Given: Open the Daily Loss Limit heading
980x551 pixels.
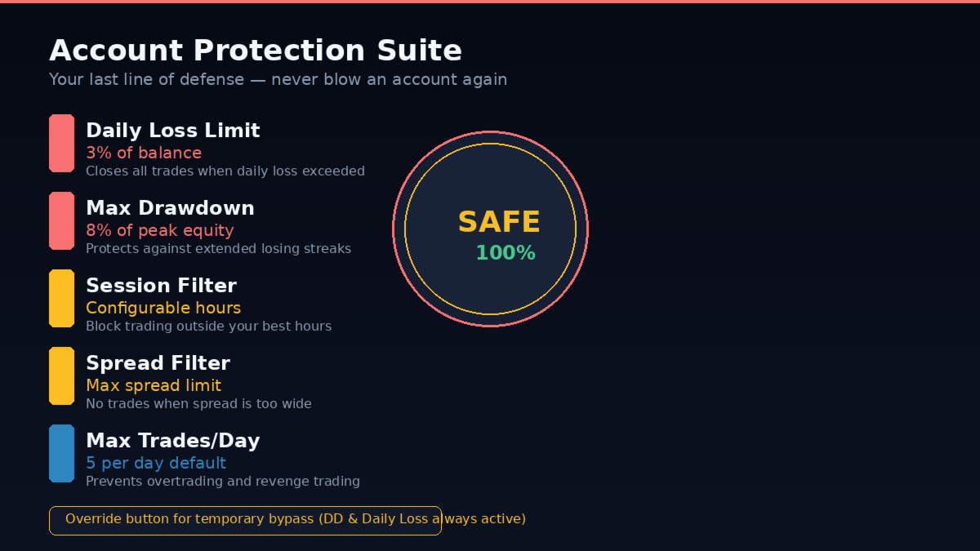Looking at the screenshot, I should (172, 131).
